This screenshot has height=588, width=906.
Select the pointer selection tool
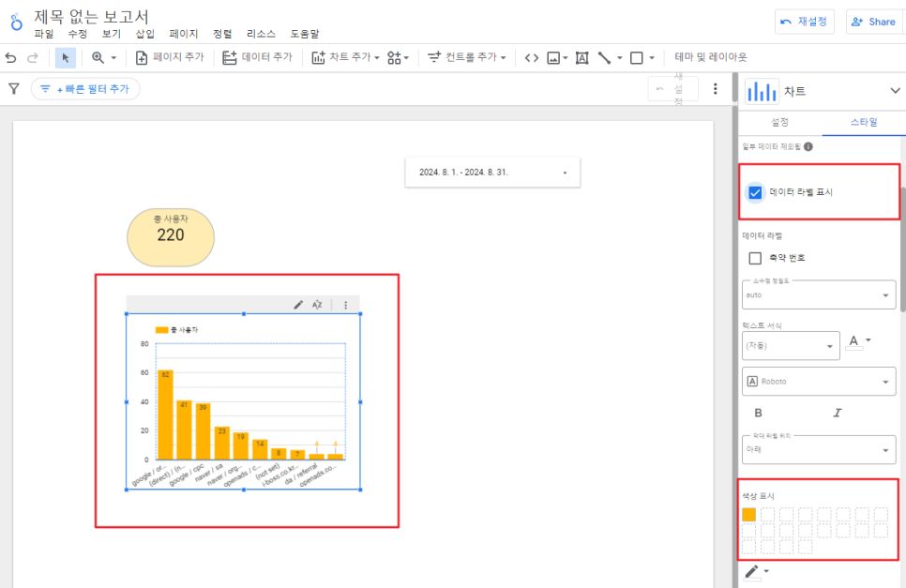click(66, 58)
